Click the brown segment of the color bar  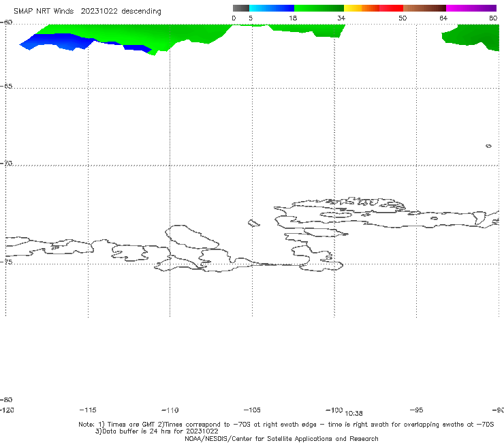[x=424, y=8]
